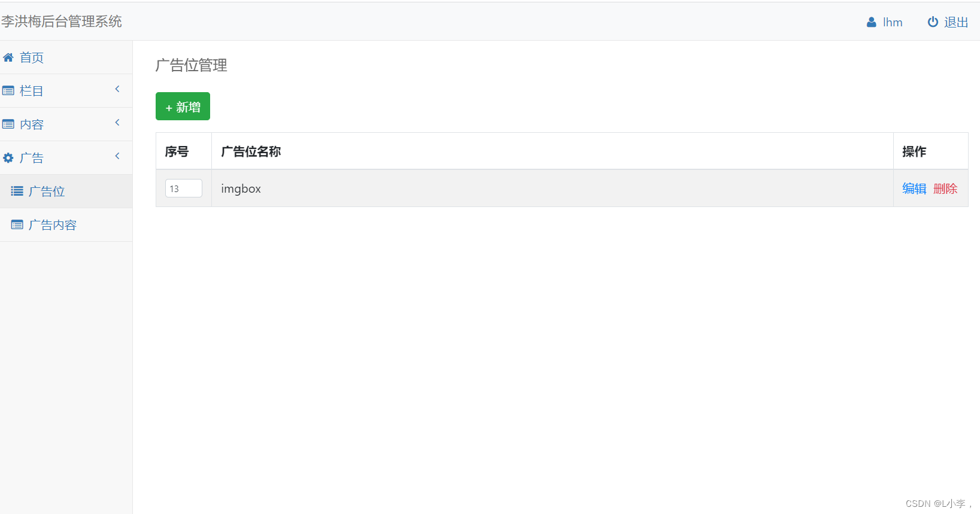This screenshot has width=980, height=514.
Task: Click the 编辑 link for imgbox
Action: pos(914,188)
